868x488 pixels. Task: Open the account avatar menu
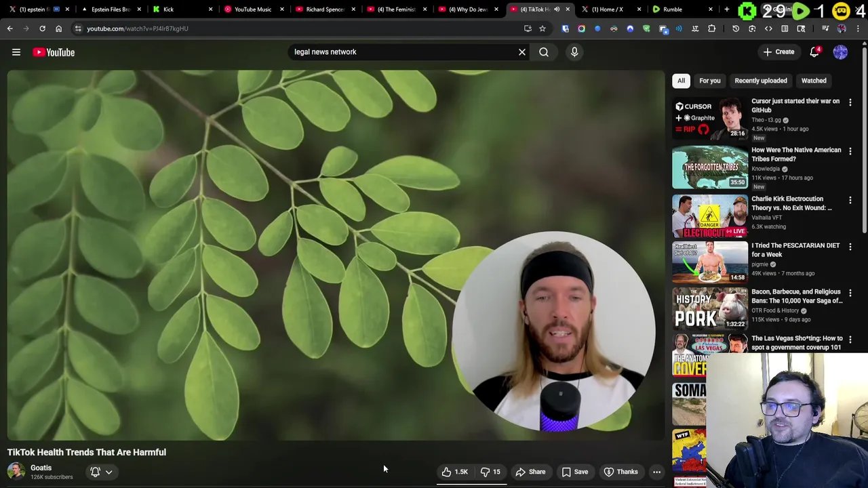pyautogui.click(x=840, y=52)
